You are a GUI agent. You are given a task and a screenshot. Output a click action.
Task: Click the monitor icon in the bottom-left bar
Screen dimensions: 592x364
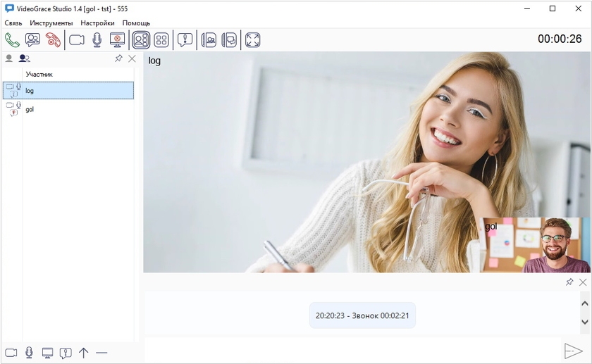47,353
